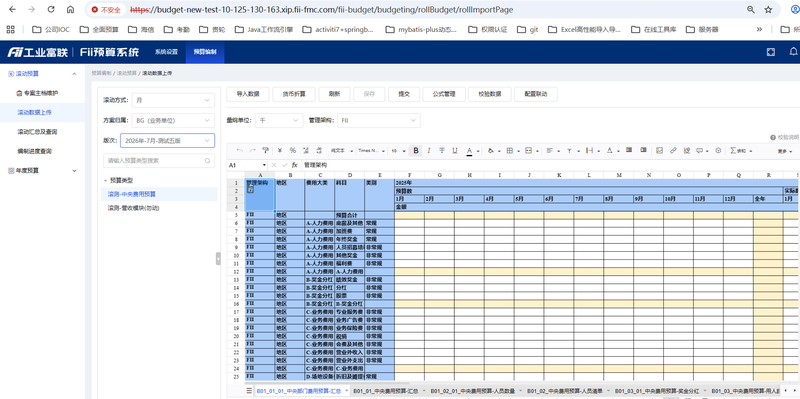Image resolution: width=800 pixels, height=399 pixels.
Task: Click the cell borders icon
Action: [509, 151]
